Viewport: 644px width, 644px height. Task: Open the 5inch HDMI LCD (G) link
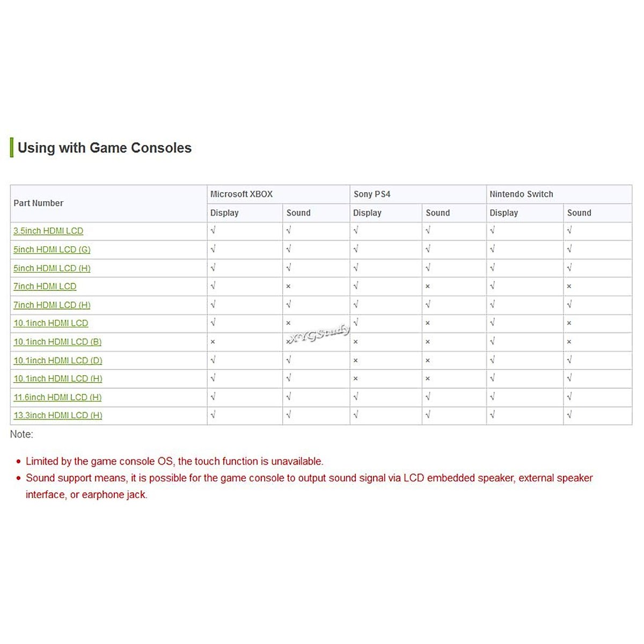coord(52,250)
